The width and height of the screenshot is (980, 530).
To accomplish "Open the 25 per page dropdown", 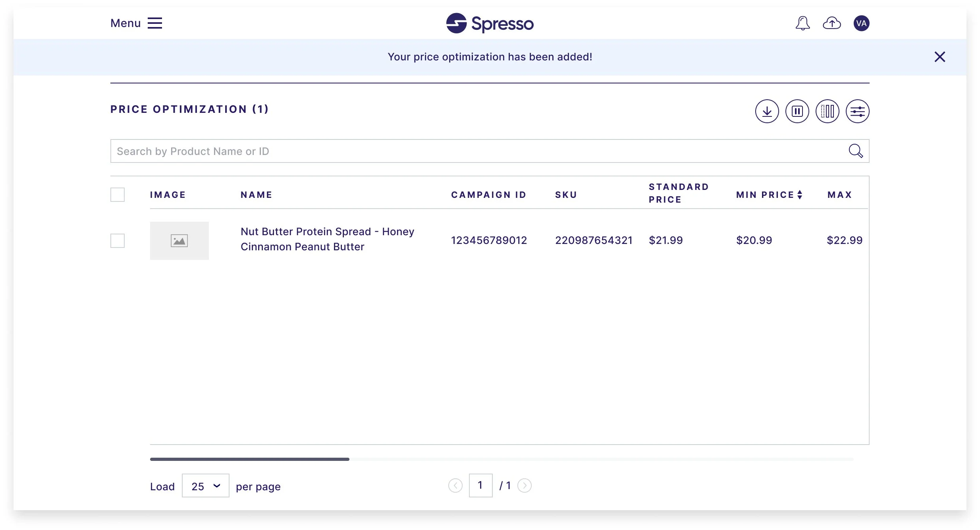I will pyautogui.click(x=205, y=486).
